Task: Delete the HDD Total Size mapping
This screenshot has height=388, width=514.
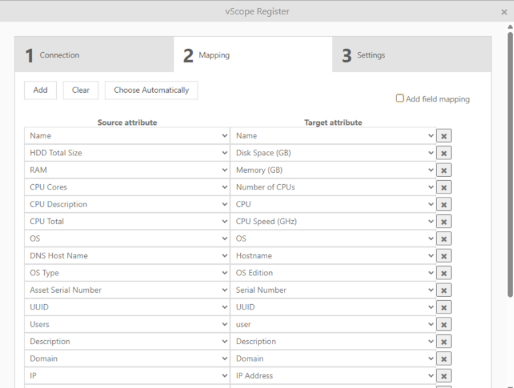Action: 444,153
